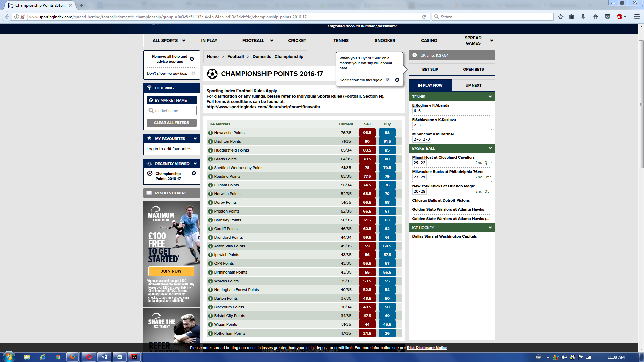
Task: Open the Casino menu item
Action: pos(429,41)
